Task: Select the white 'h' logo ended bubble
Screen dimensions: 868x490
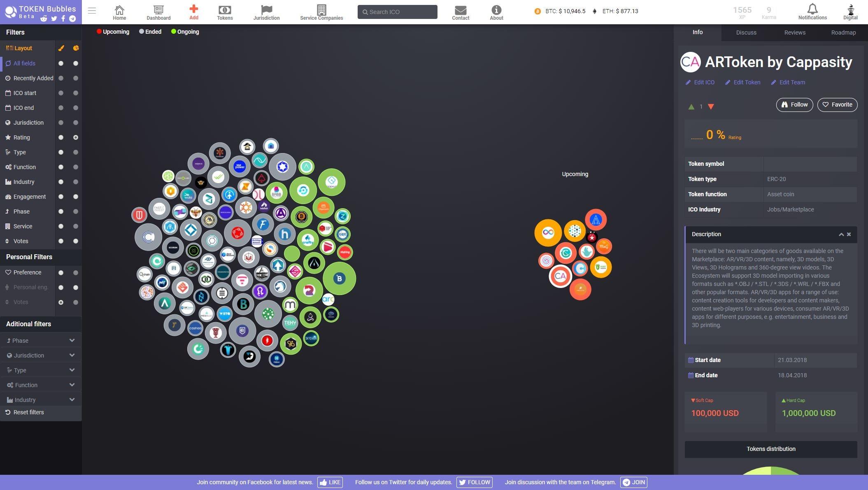Action: click(285, 234)
